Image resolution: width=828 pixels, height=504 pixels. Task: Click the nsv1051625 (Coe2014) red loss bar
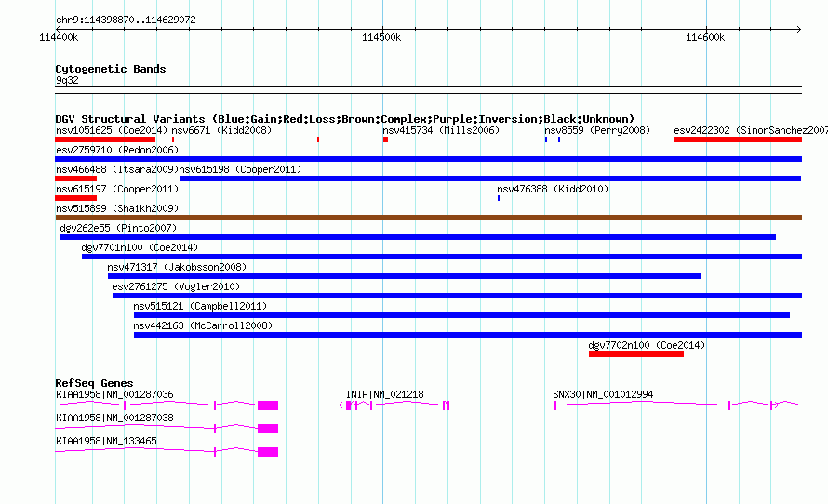[105, 139]
